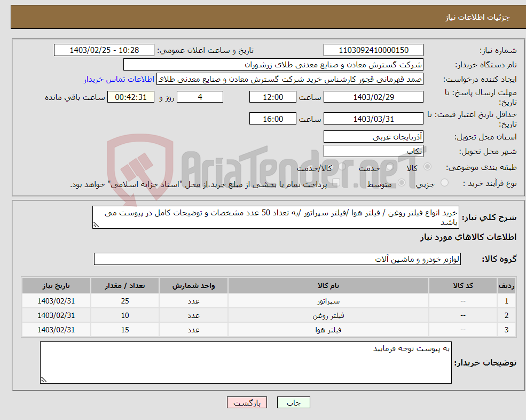Viewport: 526px width, 420px height.
Task: Toggle the Islamic treasury payment checkbox
Action: 336,183
